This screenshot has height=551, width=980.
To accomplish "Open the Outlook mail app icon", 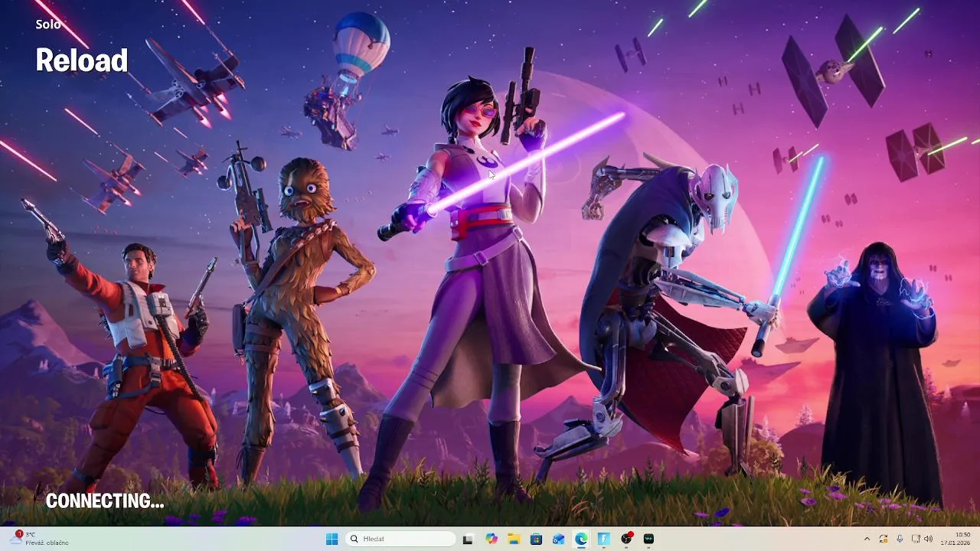I will click(x=559, y=539).
